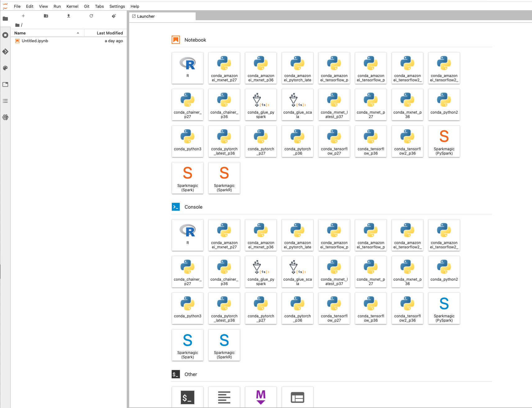Open the Settings menu
532x408 pixels.
coord(117,6)
